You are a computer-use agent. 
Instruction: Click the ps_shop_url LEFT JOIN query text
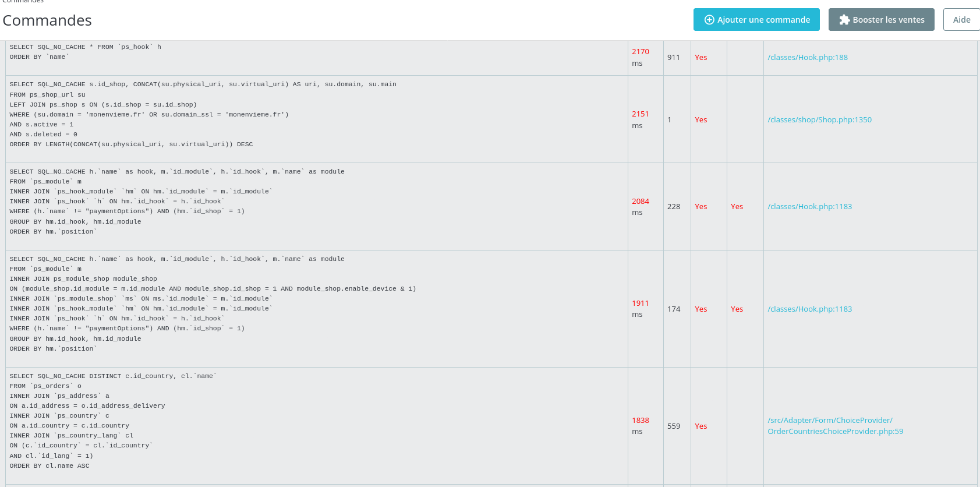[x=203, y=114]
